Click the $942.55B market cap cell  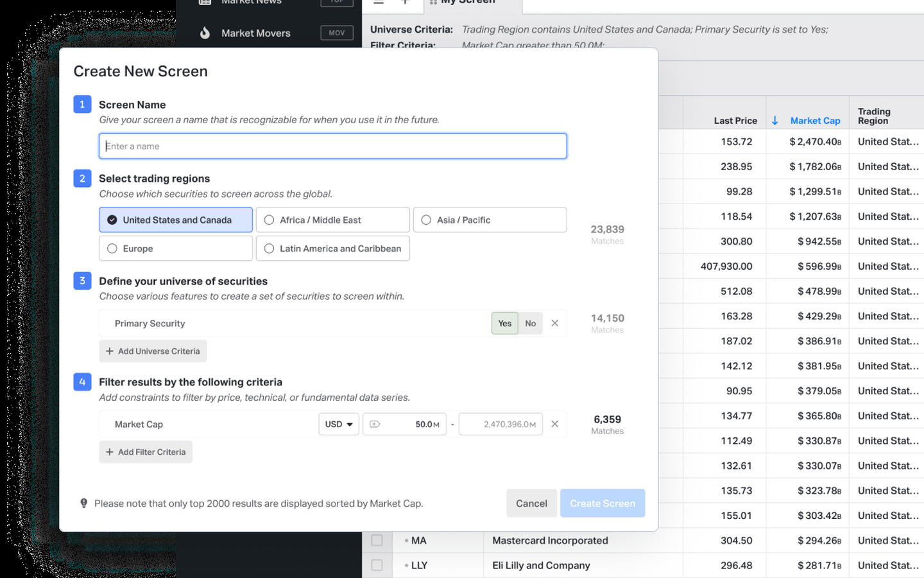coord(819,241)
